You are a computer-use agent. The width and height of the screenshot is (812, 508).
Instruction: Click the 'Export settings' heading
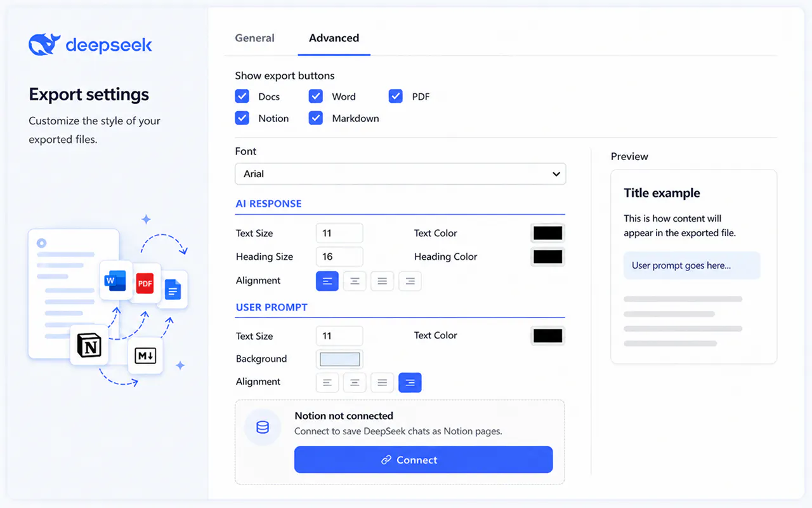[x=89, y=95]
